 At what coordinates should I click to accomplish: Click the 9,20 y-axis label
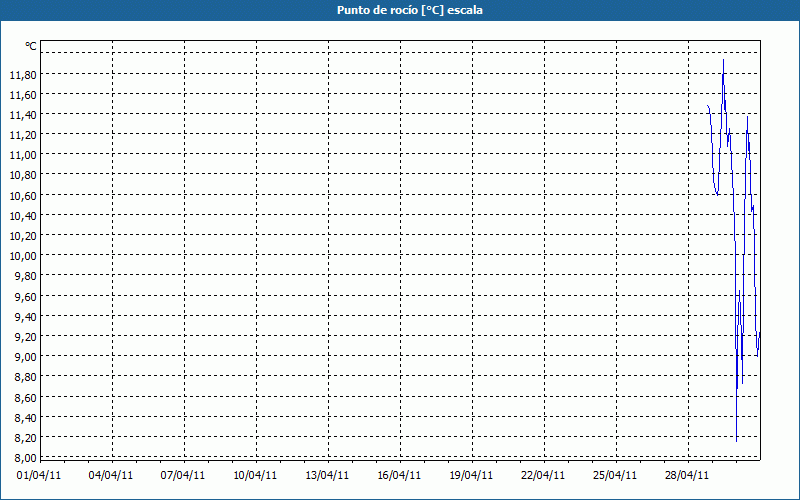[x=26, y=337]
